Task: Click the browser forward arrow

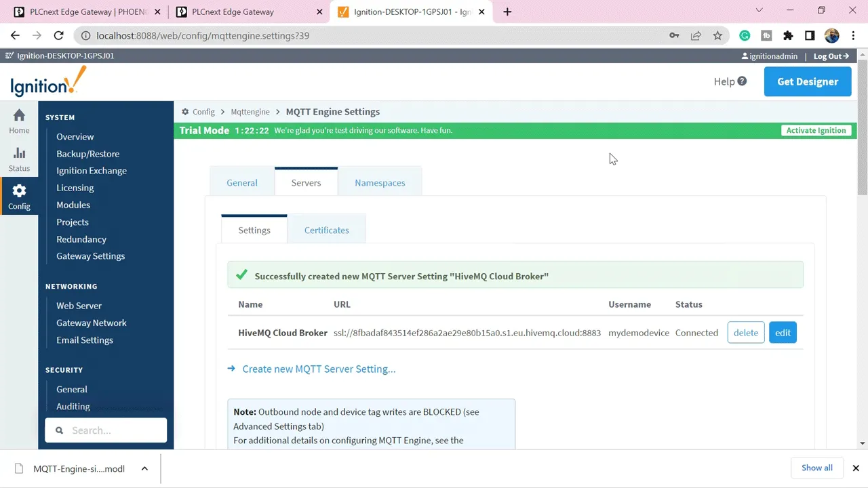Action: [37, 36]
